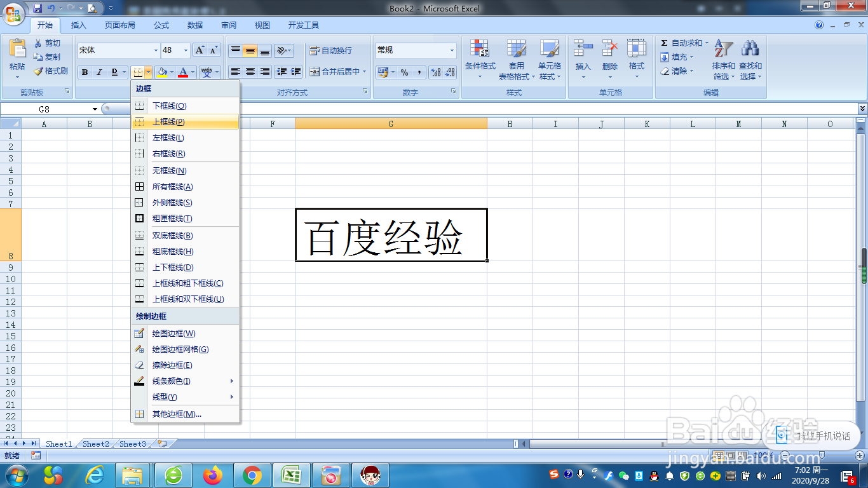Click the Delete cells (删除) icon

tap(610, 48)
